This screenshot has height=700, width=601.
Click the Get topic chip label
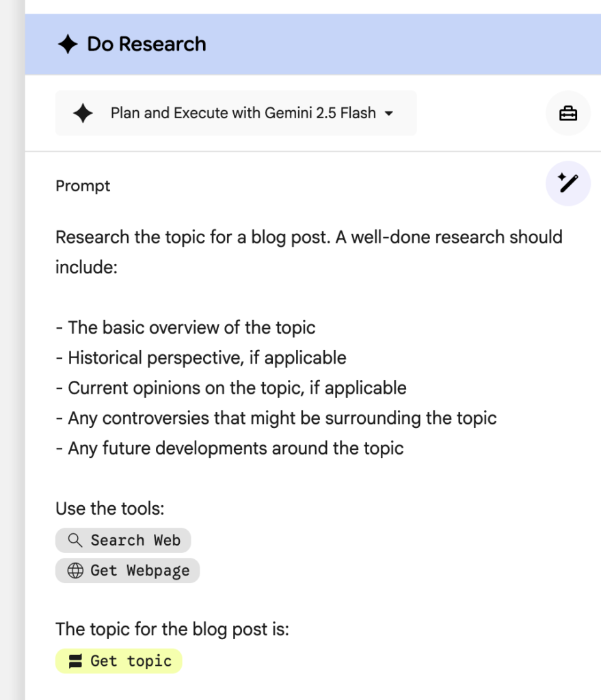pos(131,660)
